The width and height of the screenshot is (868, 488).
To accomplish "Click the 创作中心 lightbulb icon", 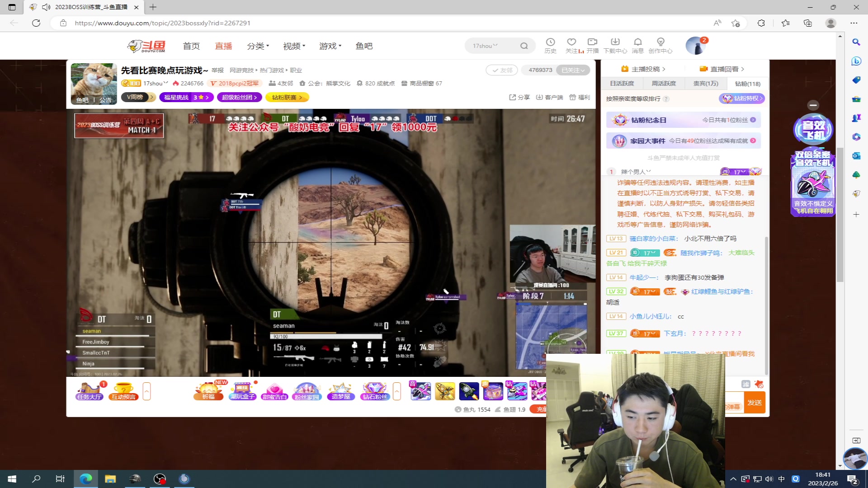I will 660,42.
